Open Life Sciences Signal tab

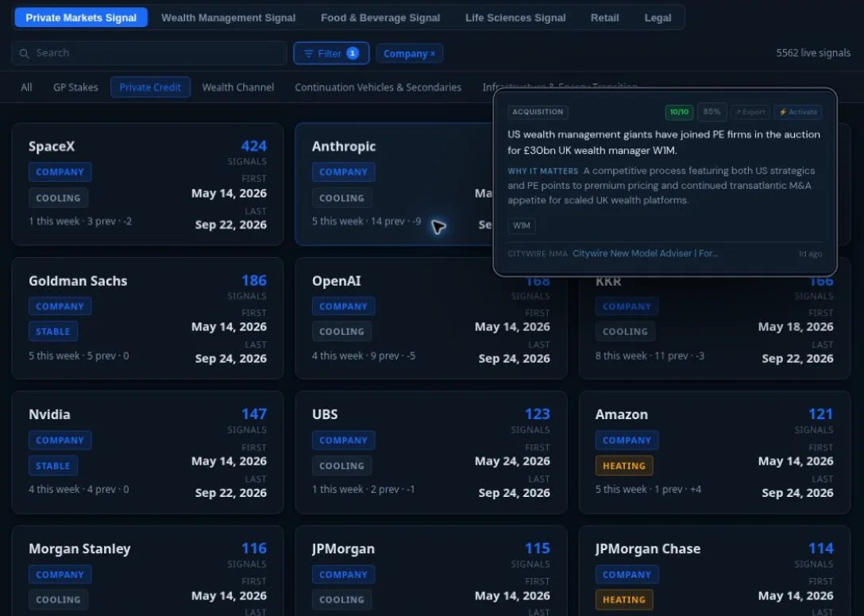click(x=515, y=17)
